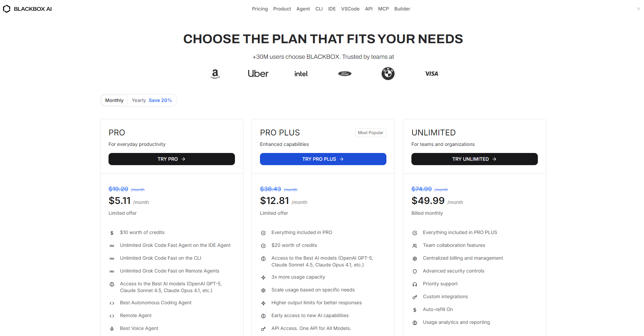The image size is (644, 336).
Task: Switch billing to Monthly
Action: 114,100
